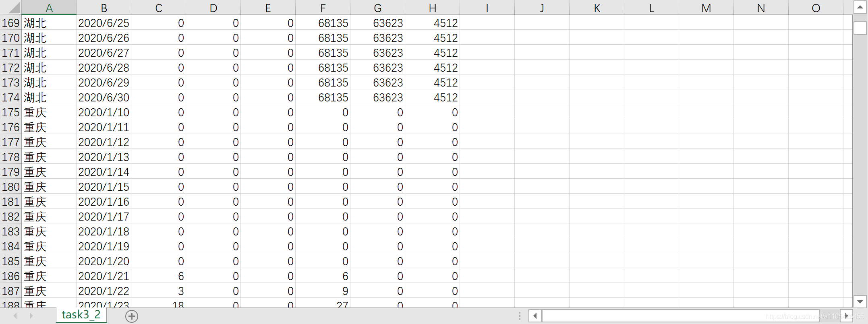
Task: Click cell with date 2020/1/22
Action: [x=104, y=291]
